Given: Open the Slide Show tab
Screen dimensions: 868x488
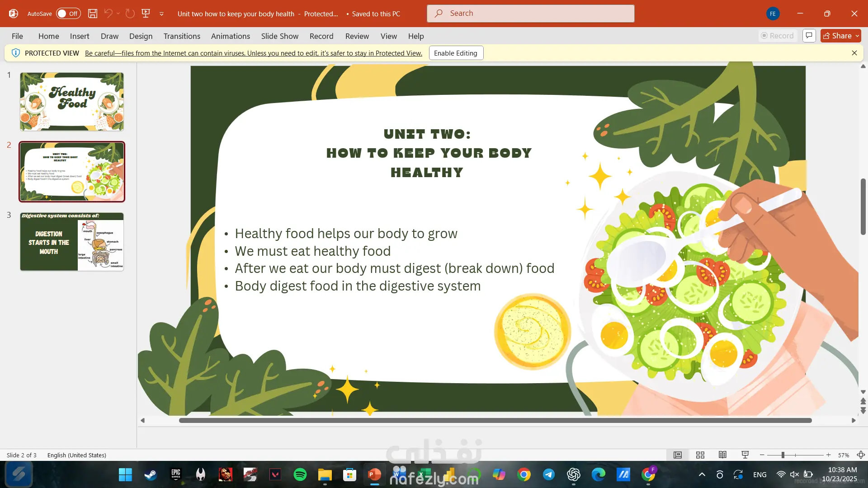Looking at the screenshot, I should (279, 36).
